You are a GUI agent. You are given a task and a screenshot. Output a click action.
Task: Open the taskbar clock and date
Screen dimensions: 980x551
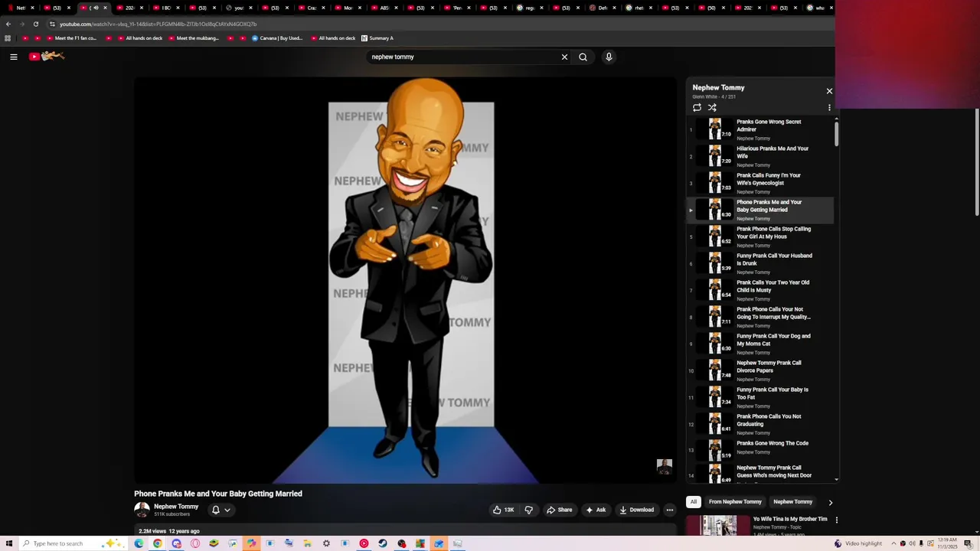click(x=949, y=543)
